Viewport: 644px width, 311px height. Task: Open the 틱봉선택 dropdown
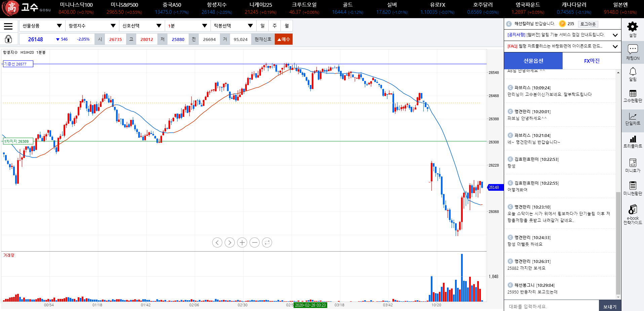tap(233, 26)
